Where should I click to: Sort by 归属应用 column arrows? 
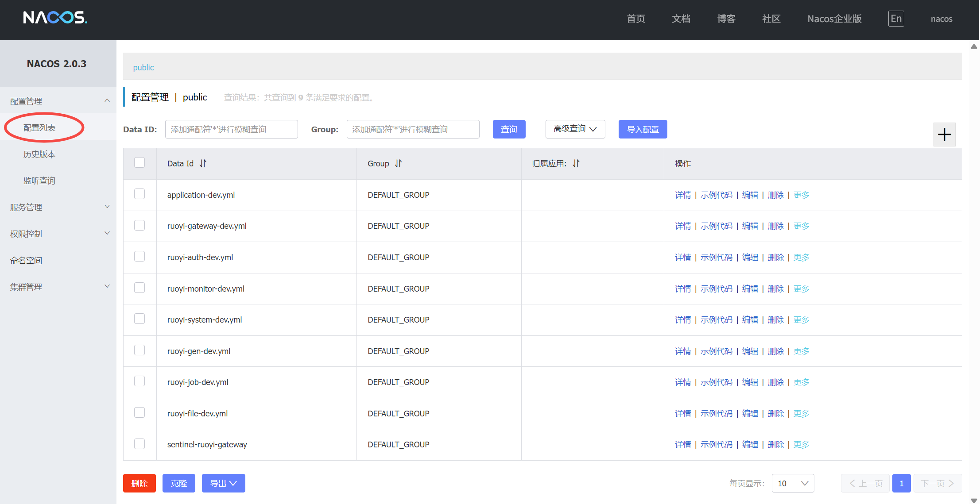576,163
